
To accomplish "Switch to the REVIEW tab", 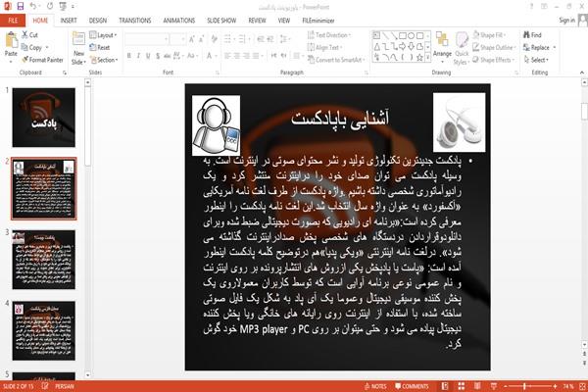I will [257, 21].
